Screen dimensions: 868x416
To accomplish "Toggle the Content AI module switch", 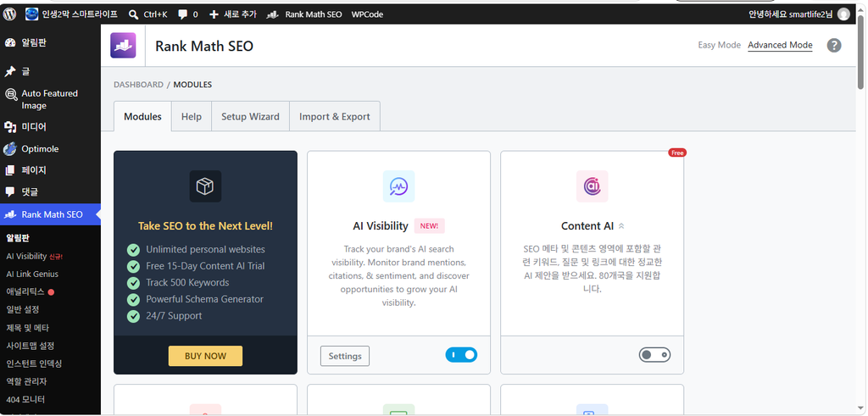I will point(655,355).
